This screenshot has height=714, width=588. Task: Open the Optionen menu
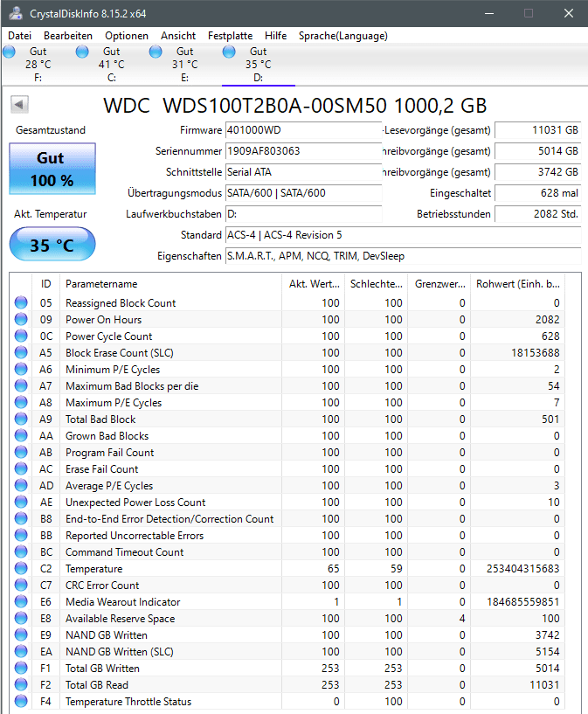(x=127, y=36)
